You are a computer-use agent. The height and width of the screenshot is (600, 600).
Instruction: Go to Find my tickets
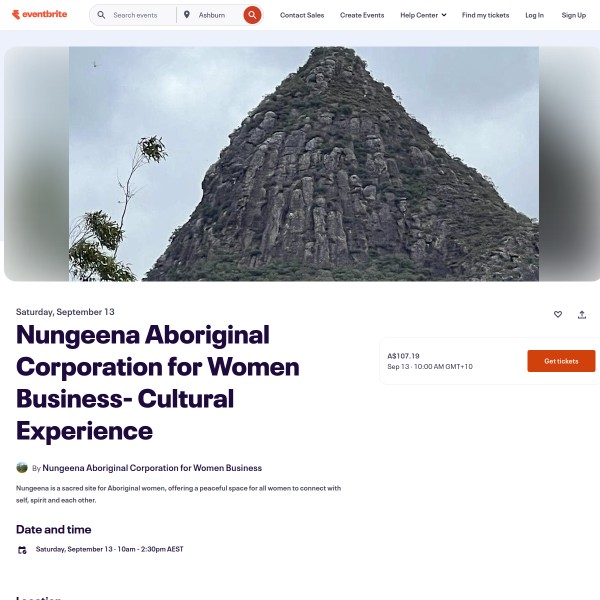pos(485,15)
